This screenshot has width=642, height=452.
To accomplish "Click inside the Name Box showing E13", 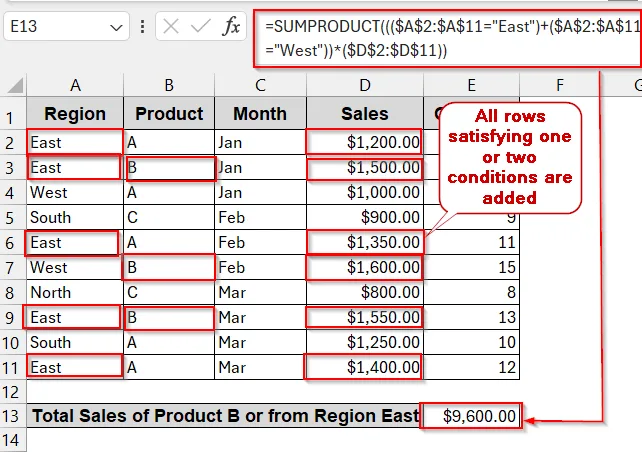I will click(55, 27).
